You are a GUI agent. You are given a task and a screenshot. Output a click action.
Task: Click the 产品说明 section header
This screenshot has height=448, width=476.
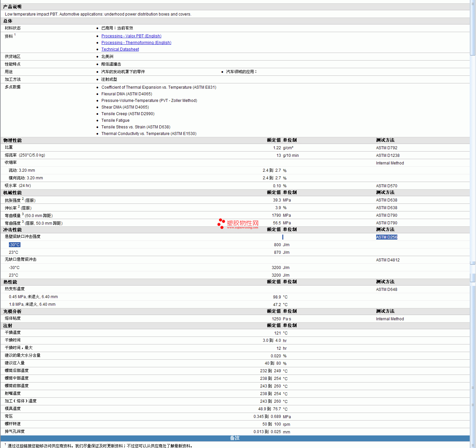point(13,7)
